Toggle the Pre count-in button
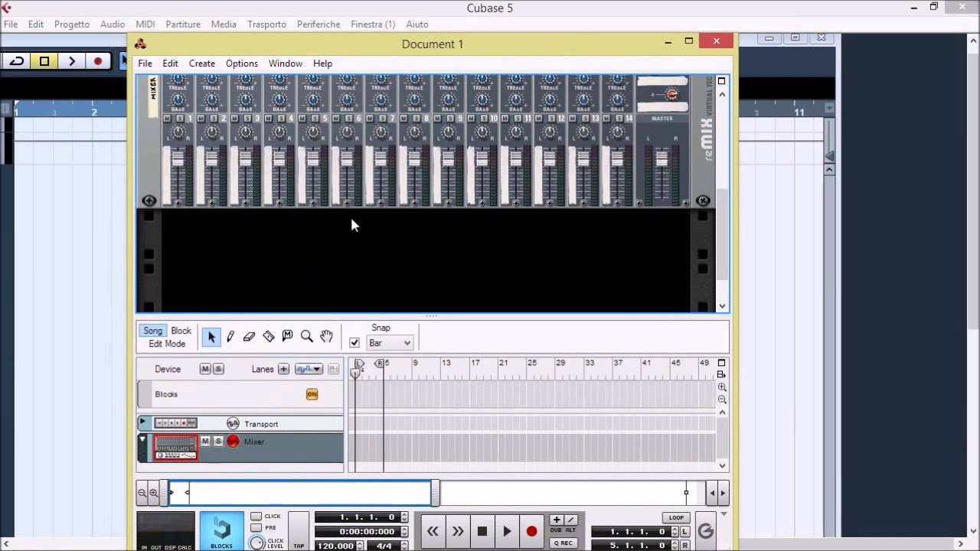 coord(256,528)
